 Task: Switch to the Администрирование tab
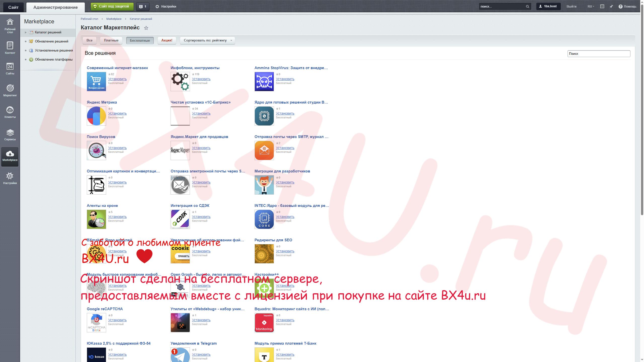55,7
